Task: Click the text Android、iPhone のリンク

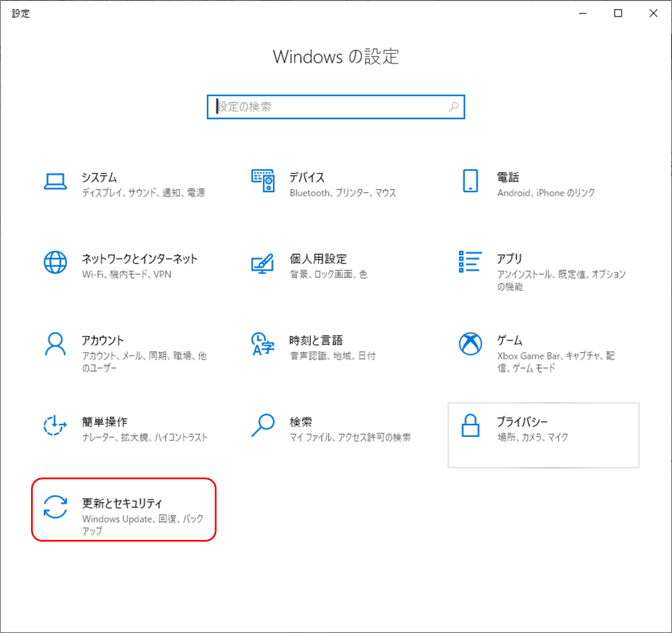Action: [x=546, y=193]
